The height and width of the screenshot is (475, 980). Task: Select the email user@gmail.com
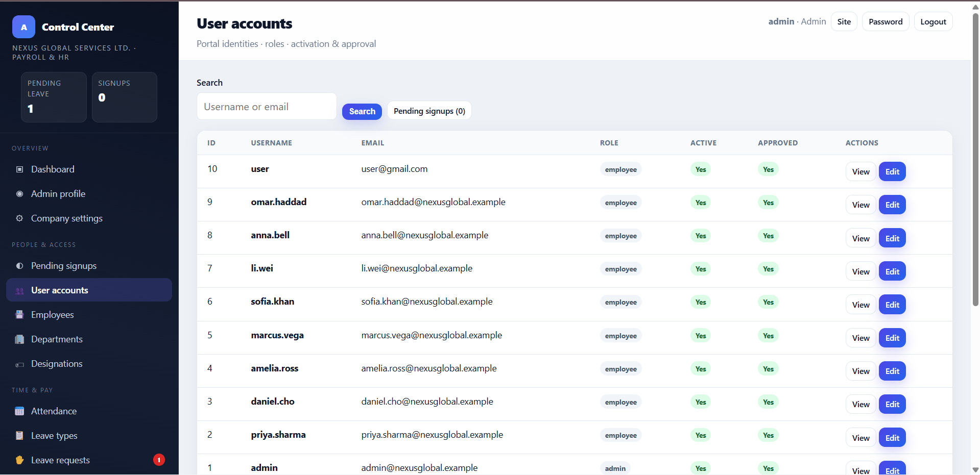click(394, 169)
